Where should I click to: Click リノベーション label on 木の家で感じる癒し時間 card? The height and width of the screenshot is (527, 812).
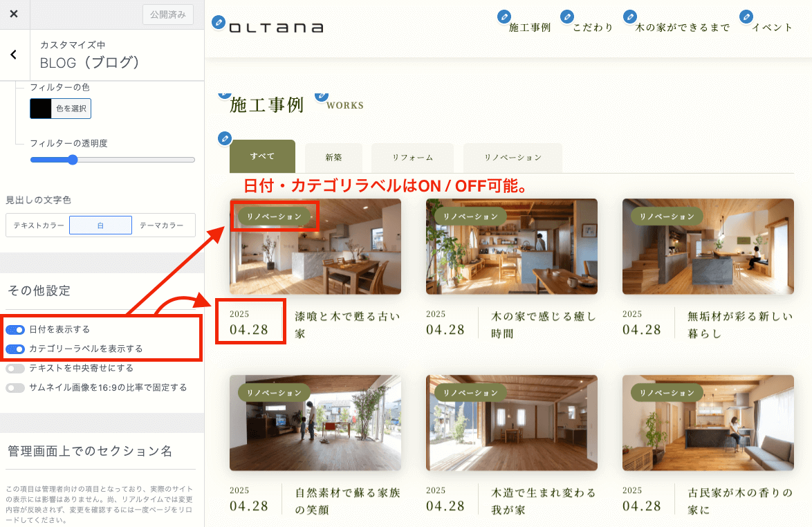click(470, 216)
